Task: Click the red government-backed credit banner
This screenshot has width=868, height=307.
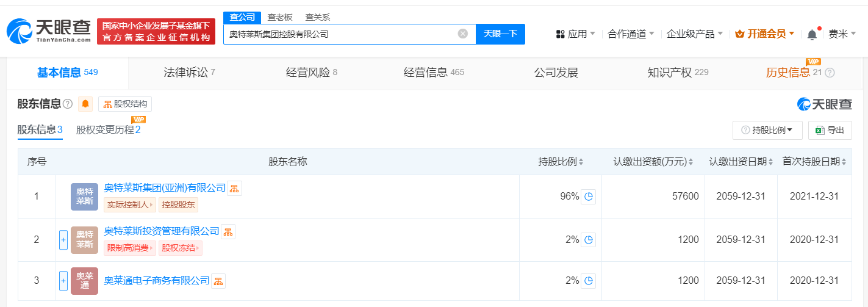Action: click(x=156, y=32)
